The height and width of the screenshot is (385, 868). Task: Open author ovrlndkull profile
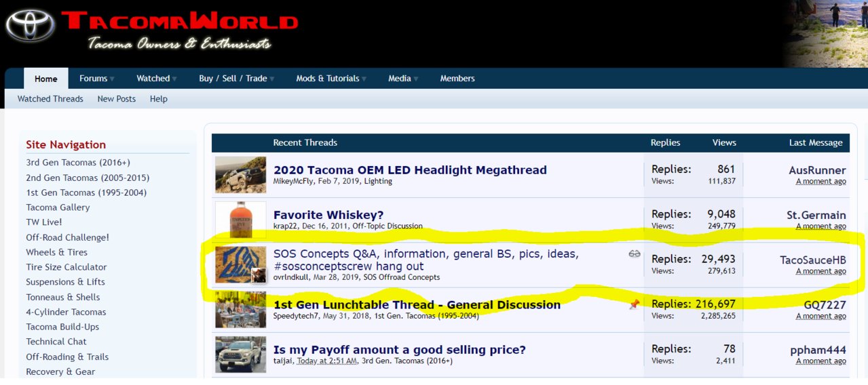click(291, 277)
